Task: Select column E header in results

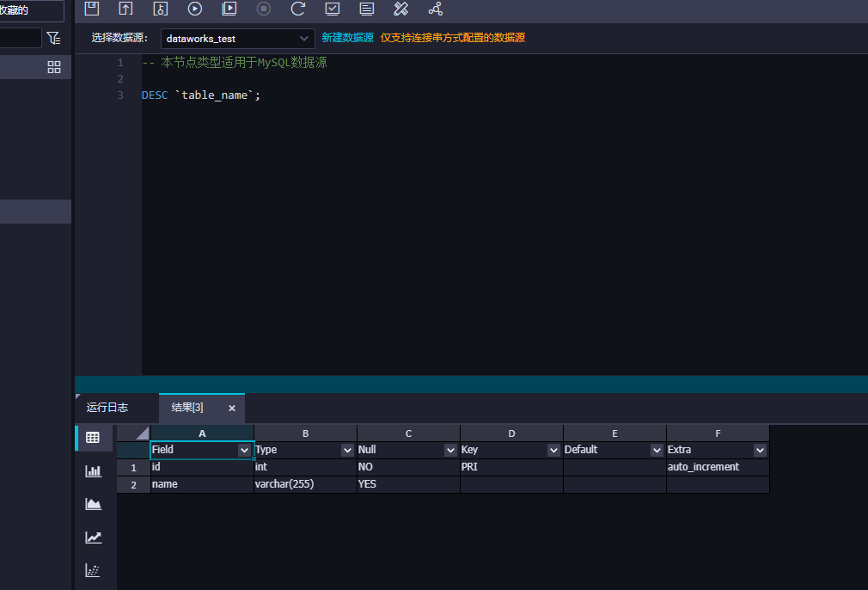Action: [614, 433]
